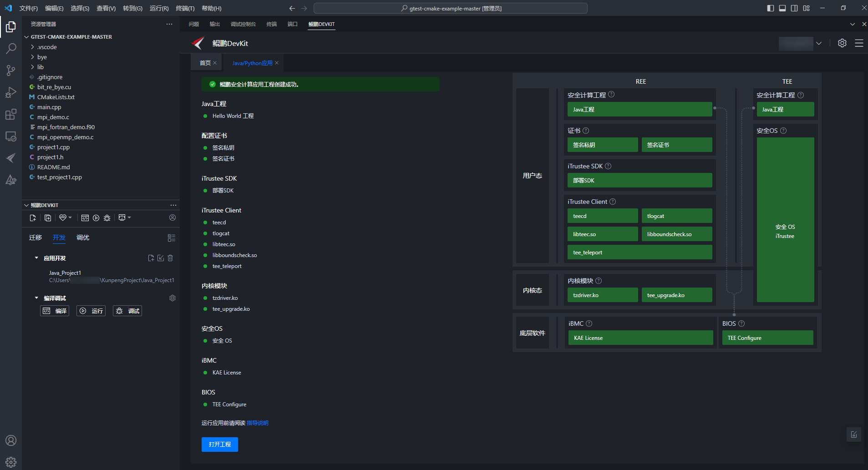This screenshot has height=470, width=868.
Task: Open the Search view in activity bar
Action: pos(11,49)
